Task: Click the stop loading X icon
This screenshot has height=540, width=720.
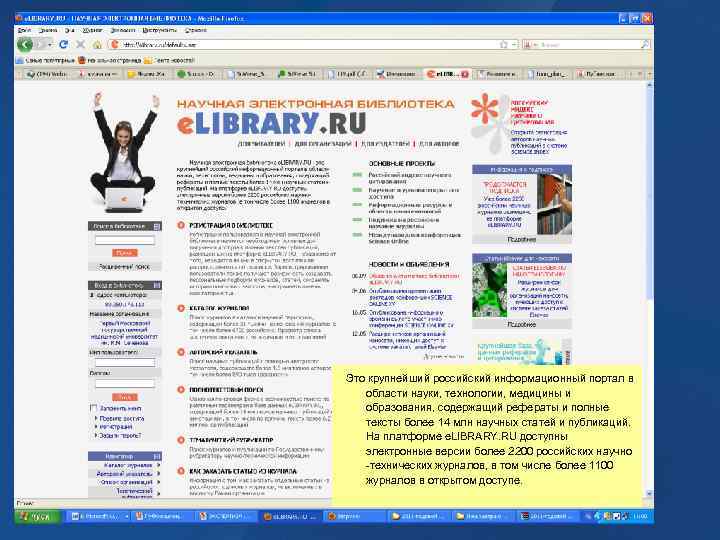Action: point(80,45)
